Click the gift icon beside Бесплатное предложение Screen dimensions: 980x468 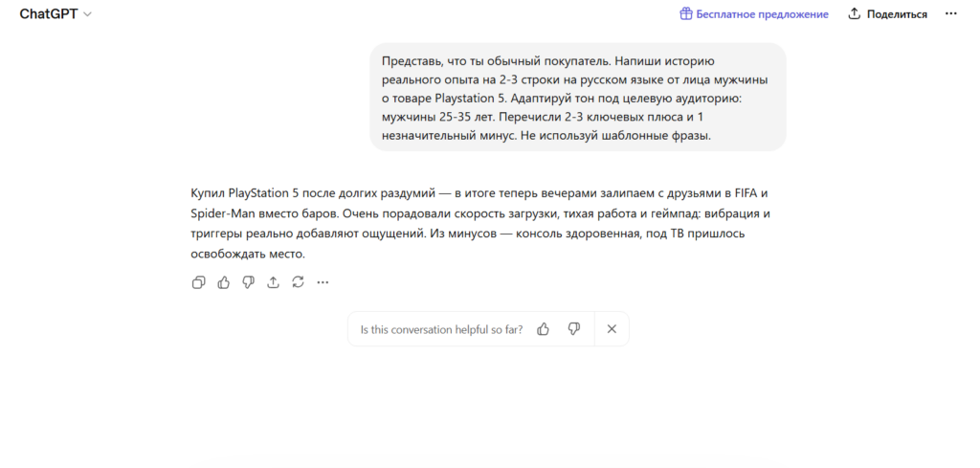click(686, 13)
